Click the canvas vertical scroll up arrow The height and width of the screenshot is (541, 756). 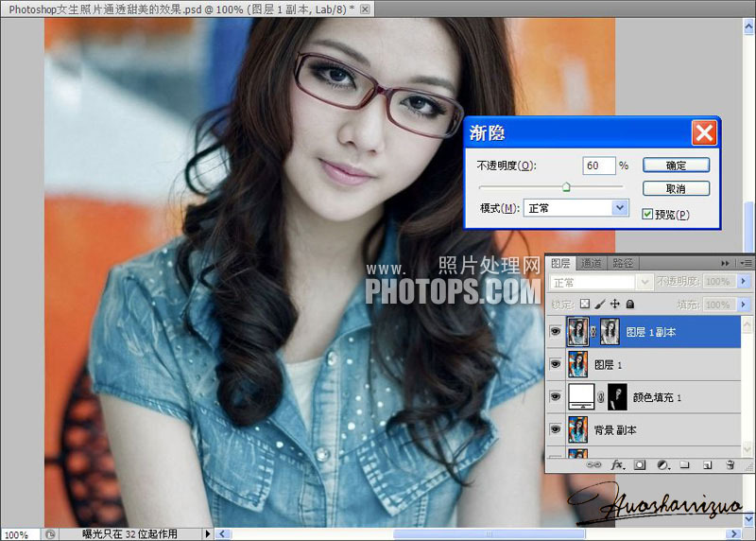coord(748,27)
